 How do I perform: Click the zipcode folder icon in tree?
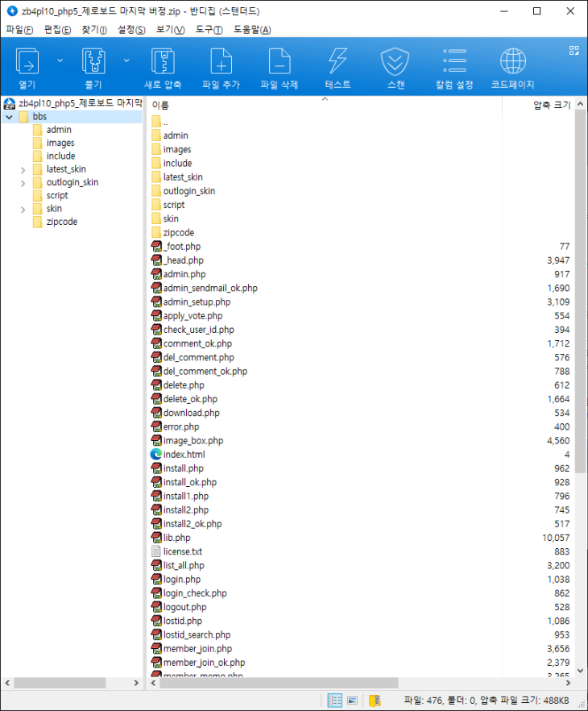(x=38, y=222)
